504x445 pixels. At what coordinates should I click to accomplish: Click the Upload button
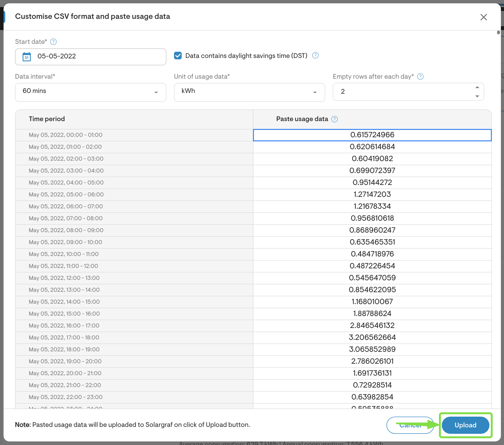tap(465, 425)
